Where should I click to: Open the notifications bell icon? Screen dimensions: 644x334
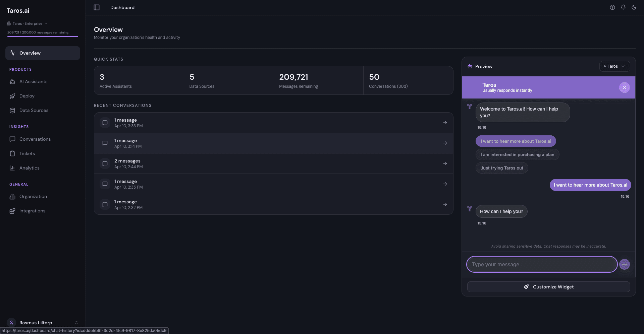(623, 7)
